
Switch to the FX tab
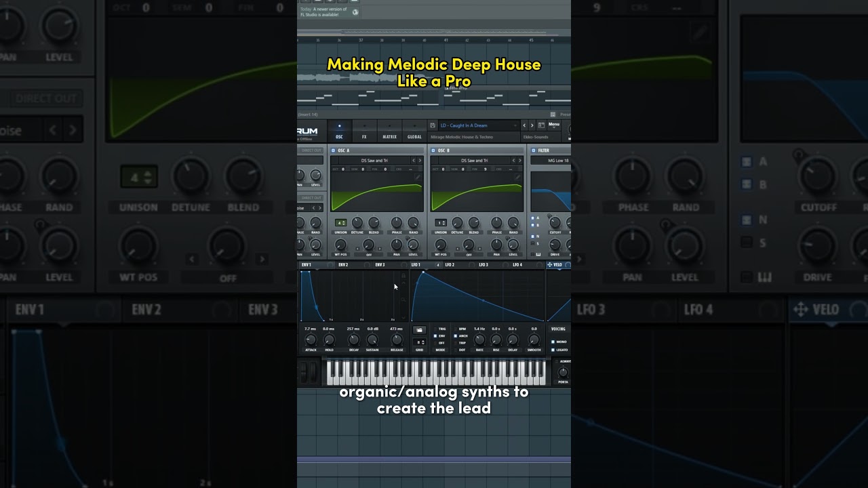[364, 131]
